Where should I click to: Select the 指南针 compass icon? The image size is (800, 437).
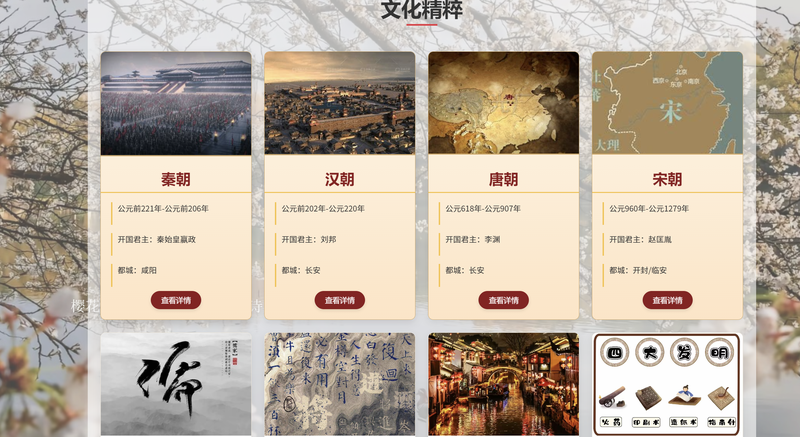tap(721, 398)
